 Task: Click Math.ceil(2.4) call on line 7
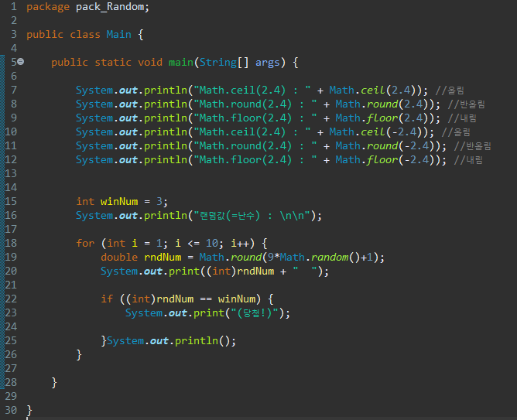point(375,90)
